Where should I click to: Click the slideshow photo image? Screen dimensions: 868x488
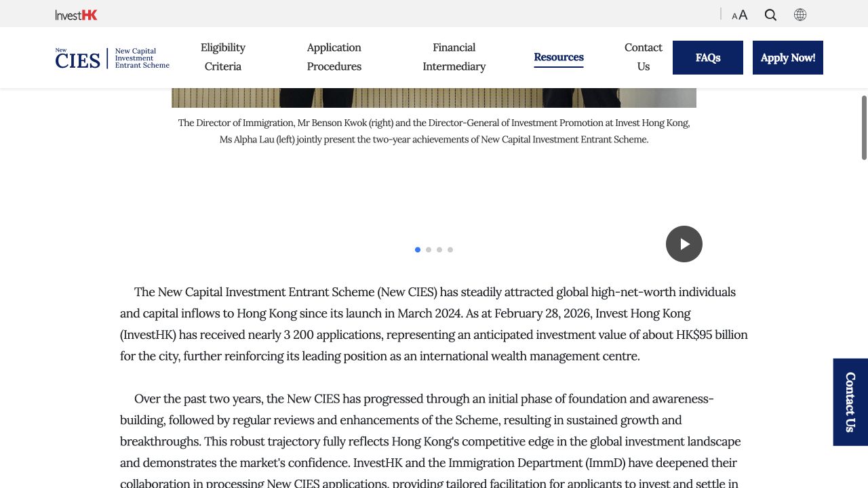[x=434, y=98]
